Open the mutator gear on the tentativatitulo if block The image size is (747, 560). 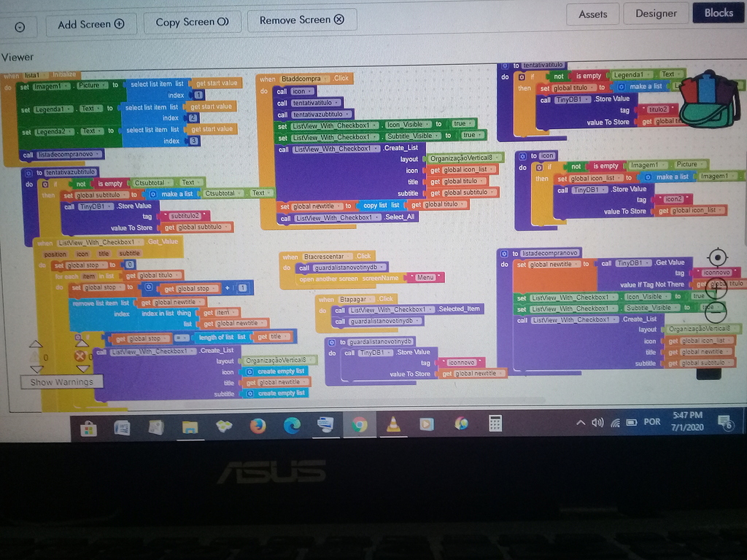pyautogui.click(x=522, y=76)
